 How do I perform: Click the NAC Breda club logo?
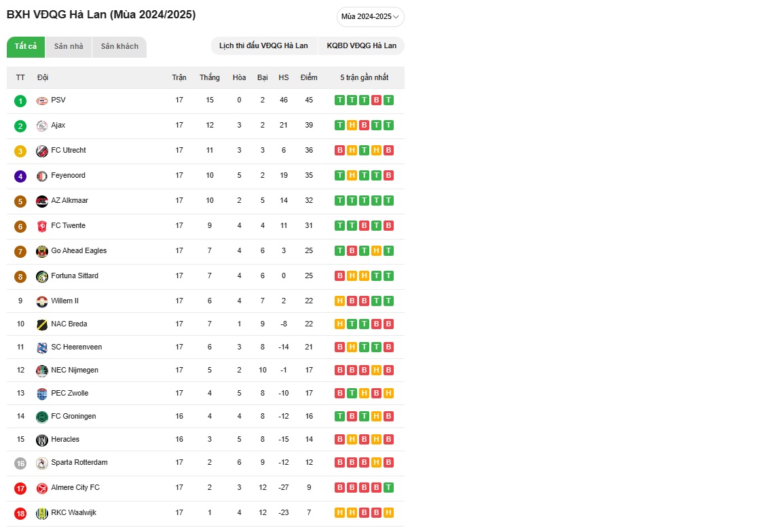coord(42,324)
